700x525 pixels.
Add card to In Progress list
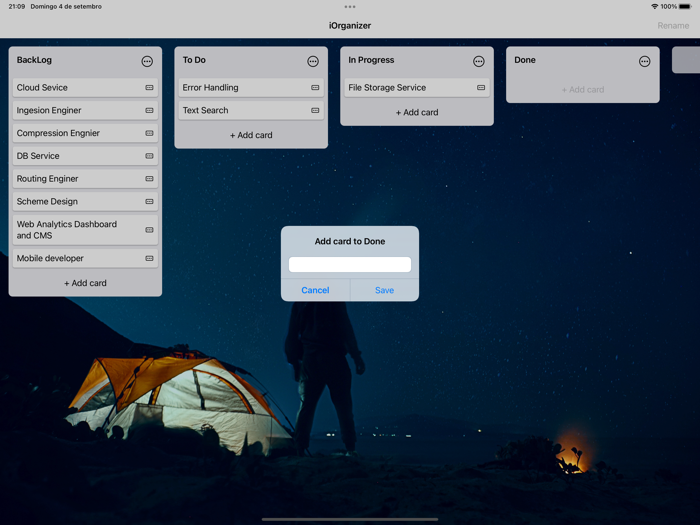pyautogui.click(x=417, y=112)
